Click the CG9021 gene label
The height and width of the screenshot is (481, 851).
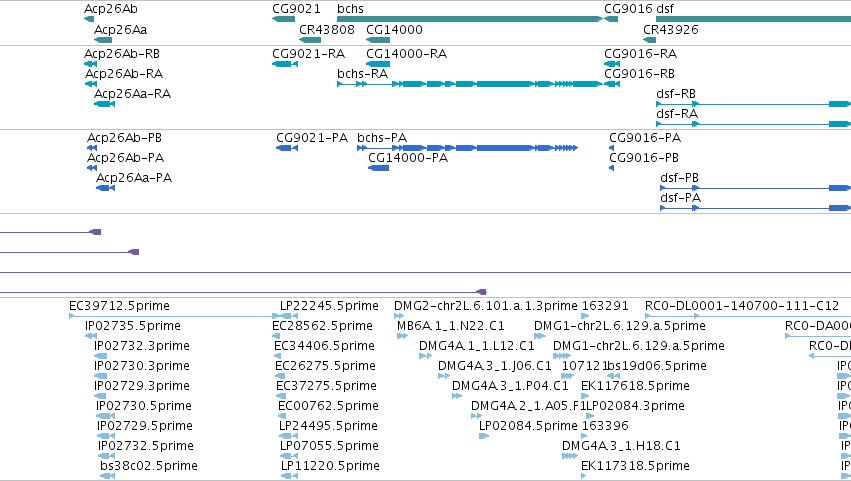(296, 9)
